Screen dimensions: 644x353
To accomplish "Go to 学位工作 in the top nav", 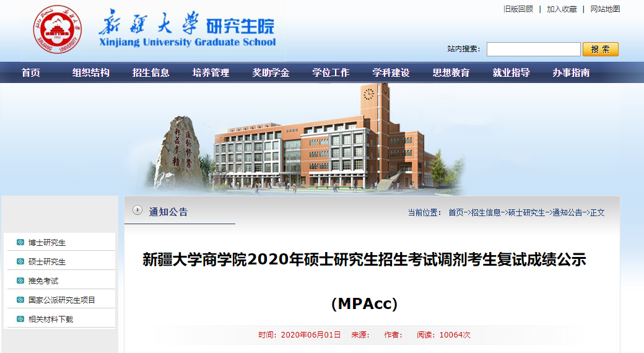I will pyautogui.click(x=331, y=73).
